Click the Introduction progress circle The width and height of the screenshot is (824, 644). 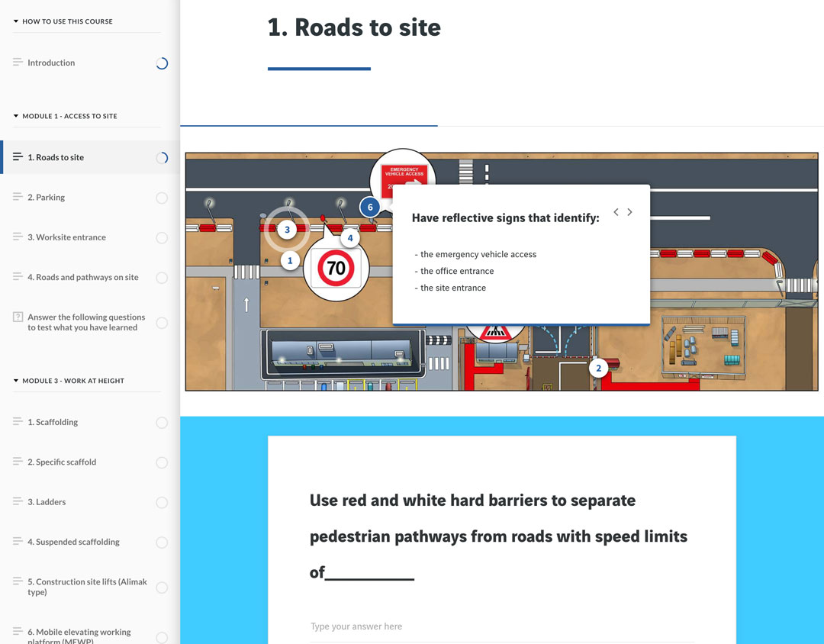(162, 63)
